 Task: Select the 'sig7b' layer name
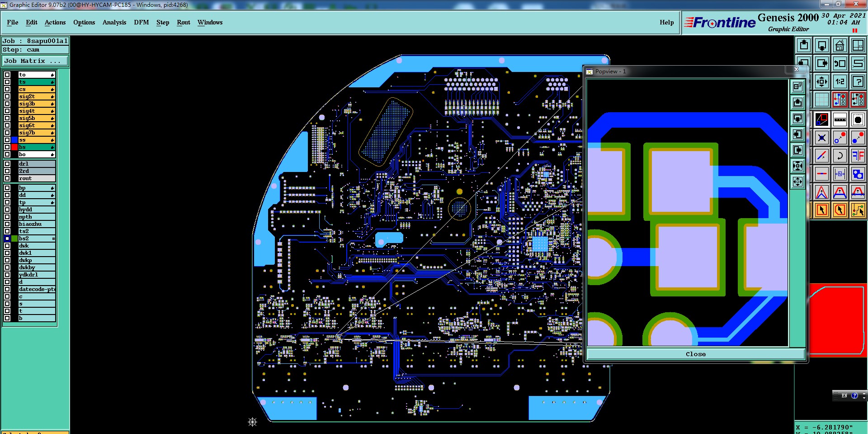[37, 133]
